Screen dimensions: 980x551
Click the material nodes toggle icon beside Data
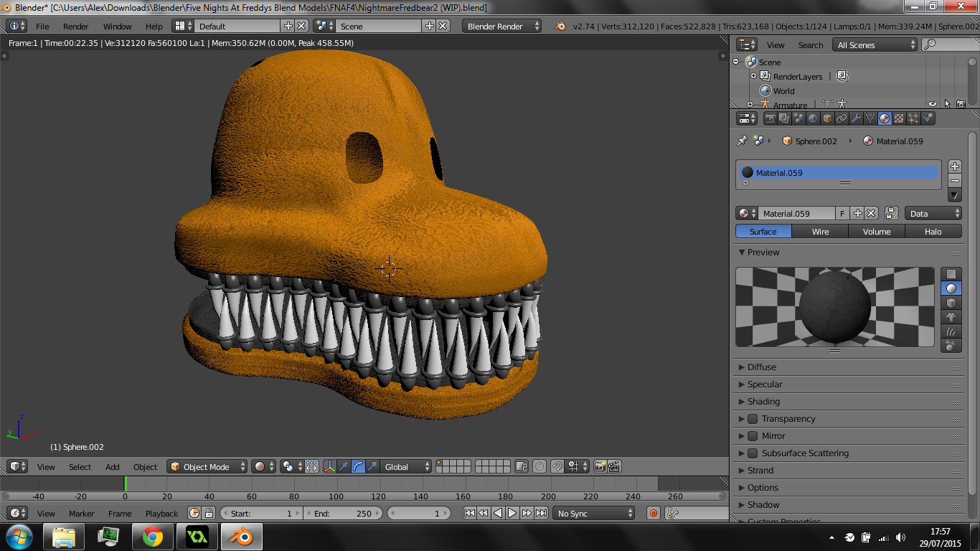[x=892, y=213]
